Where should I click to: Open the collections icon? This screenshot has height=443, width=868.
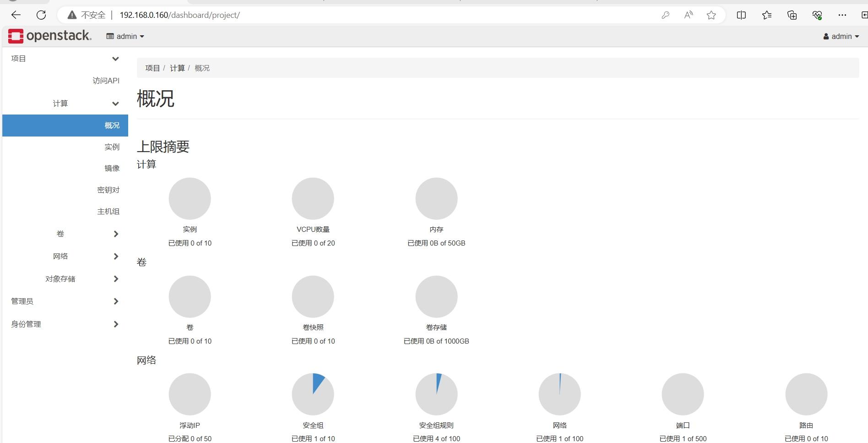(x=792, y=15)
